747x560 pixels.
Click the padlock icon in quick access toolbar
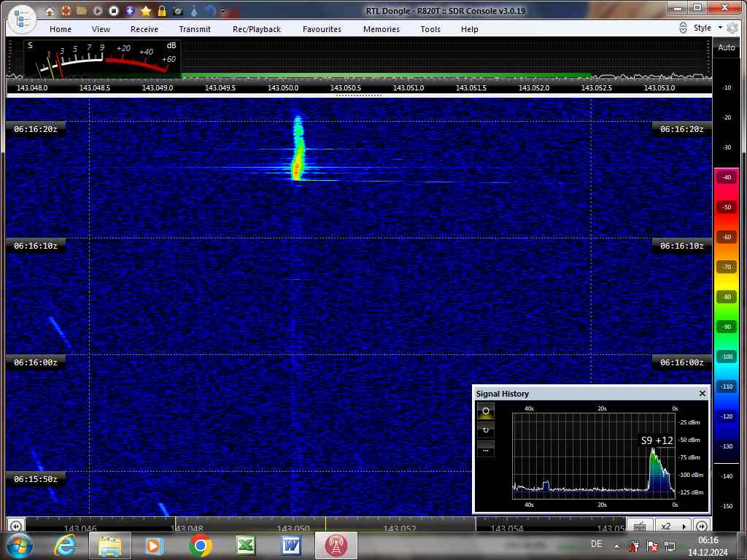[x=162, y=10]
